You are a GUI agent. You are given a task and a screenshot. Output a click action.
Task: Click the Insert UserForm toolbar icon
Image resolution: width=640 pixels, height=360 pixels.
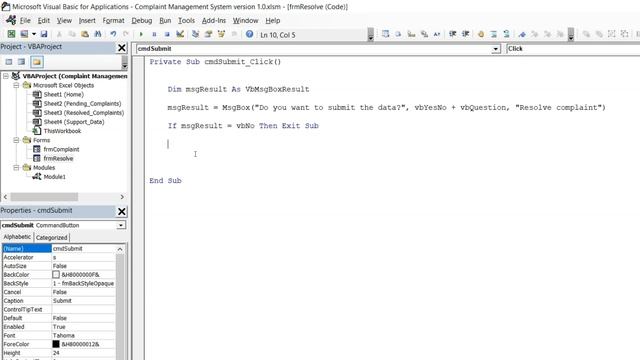24,34
